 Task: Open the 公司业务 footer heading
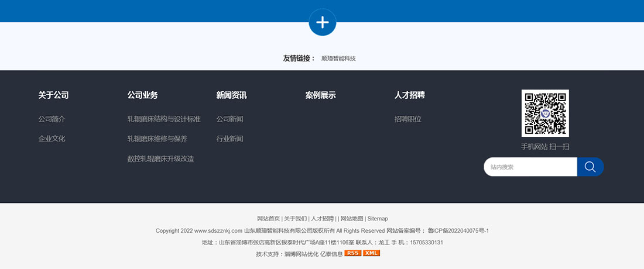coord(142,95)
